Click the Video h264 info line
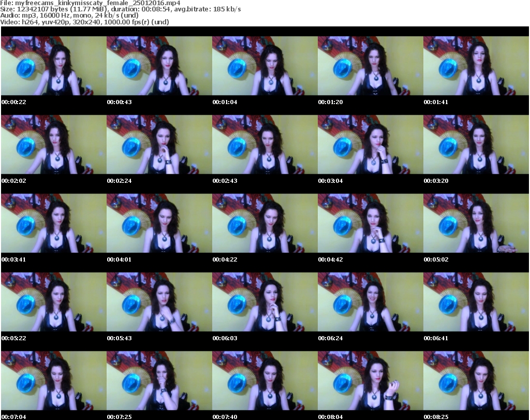The image size is (530, 420). 84,22
